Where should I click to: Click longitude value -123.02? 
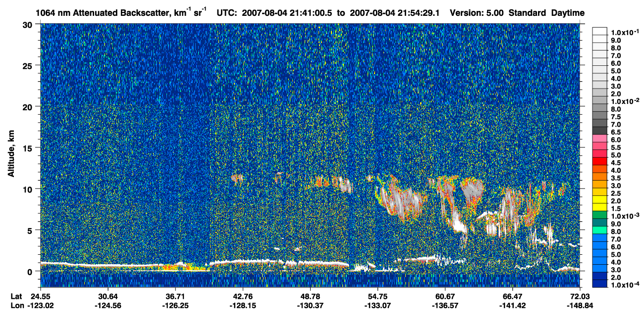pos(41,305)
